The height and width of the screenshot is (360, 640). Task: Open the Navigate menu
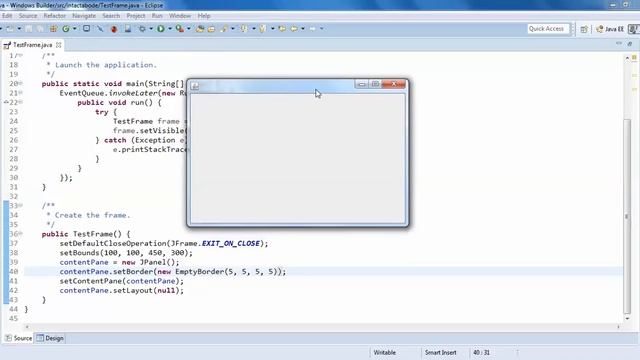[x=84, y=16]
